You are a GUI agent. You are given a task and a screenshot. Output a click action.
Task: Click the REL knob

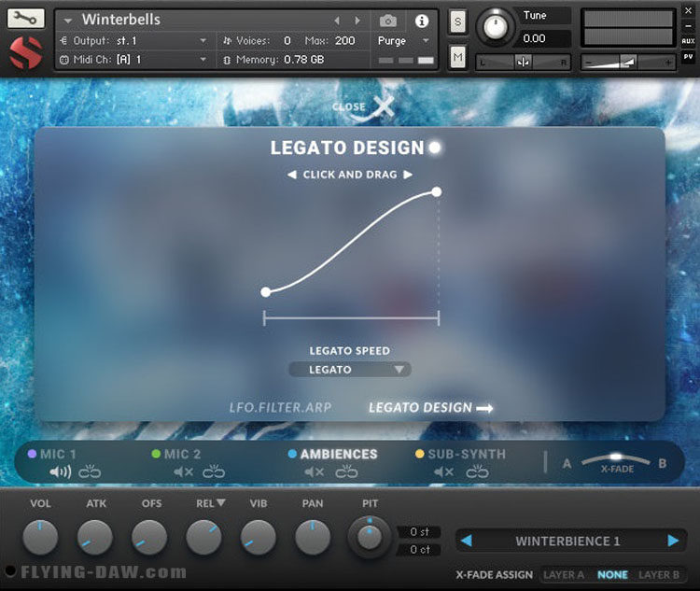coord(203,537)
